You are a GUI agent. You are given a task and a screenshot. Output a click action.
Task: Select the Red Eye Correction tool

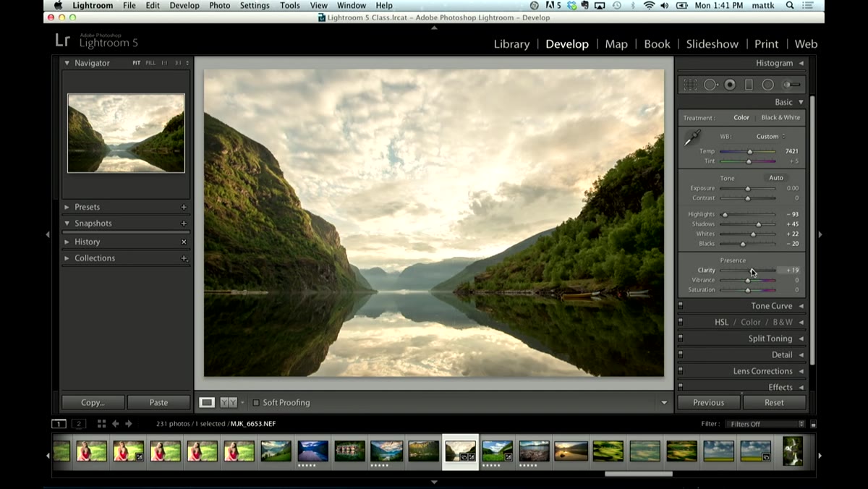tap(730, 85)
